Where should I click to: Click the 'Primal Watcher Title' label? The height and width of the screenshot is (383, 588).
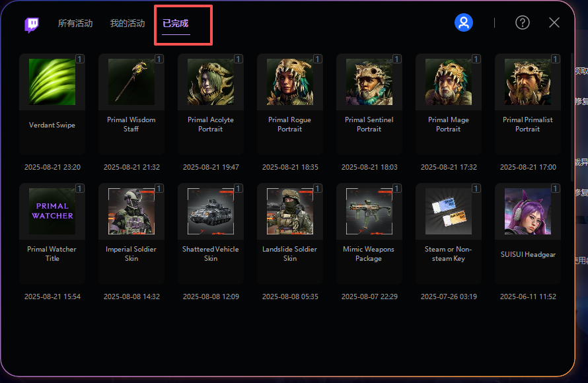click(52, 254)
